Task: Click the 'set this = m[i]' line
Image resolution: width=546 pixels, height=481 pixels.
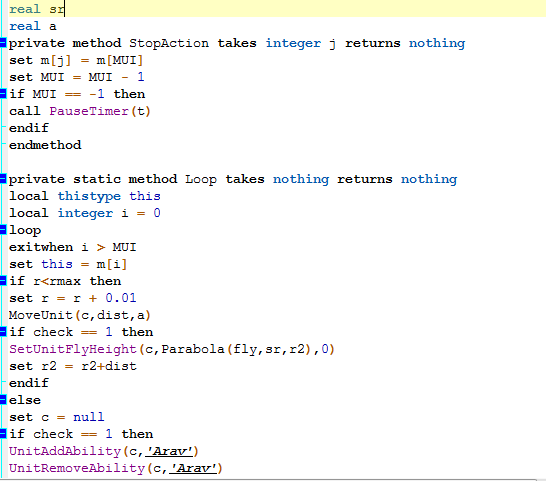Action: 68,264
